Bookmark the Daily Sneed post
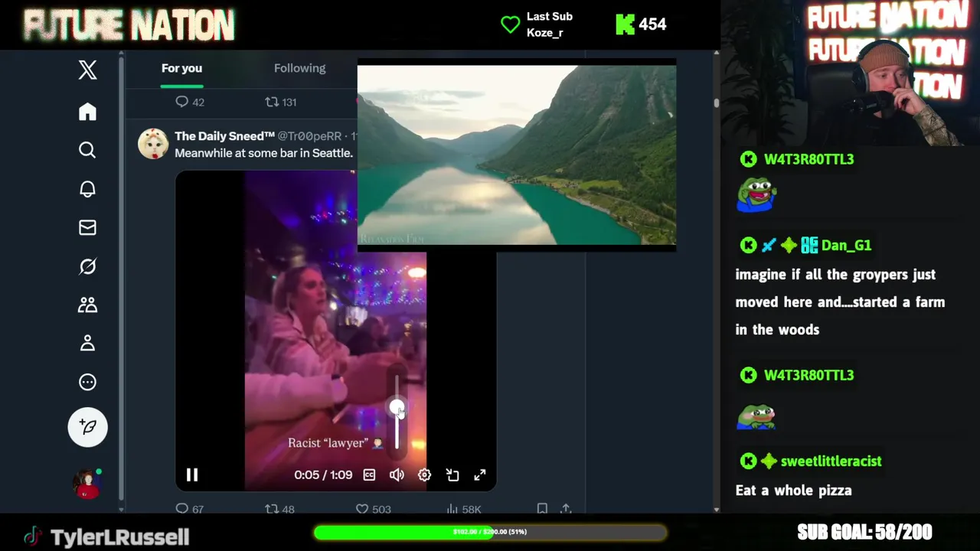 coord(542,508)
